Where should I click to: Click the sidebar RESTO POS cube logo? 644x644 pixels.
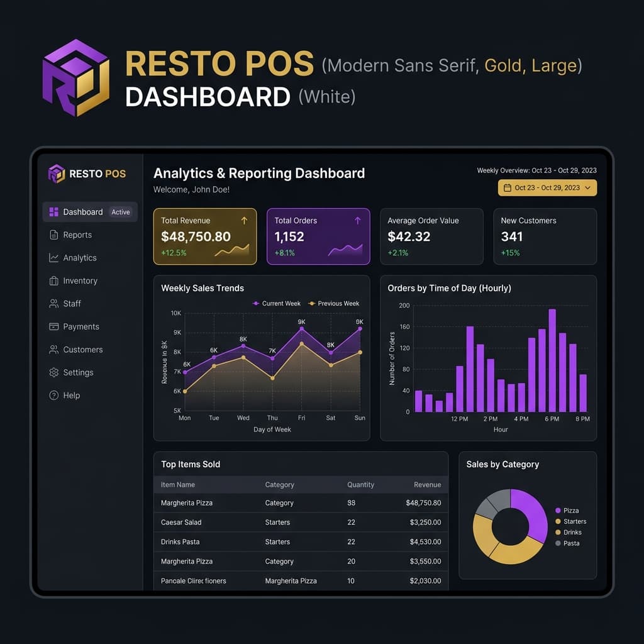(x=57, y=174)
